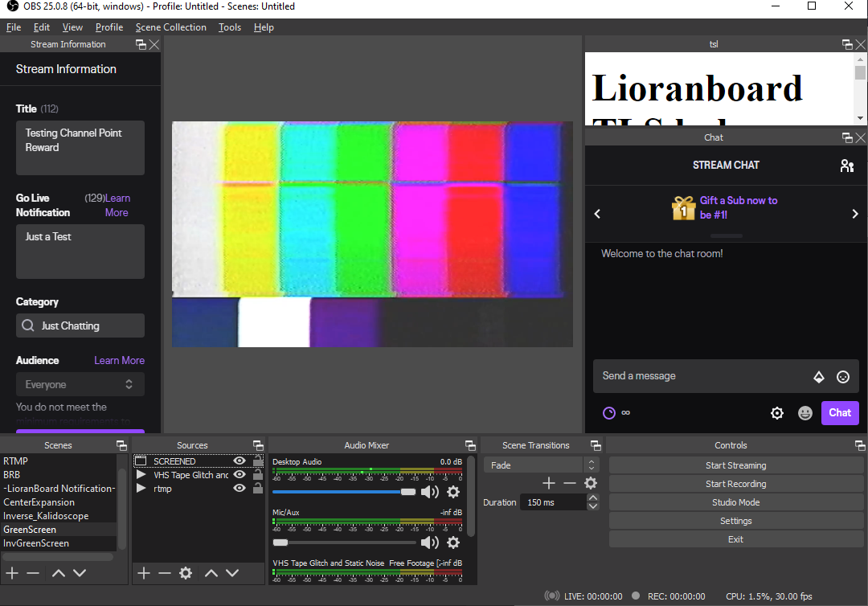Move the selected scene up
This screenshot has height=606, width=868.
pos(58,573)
